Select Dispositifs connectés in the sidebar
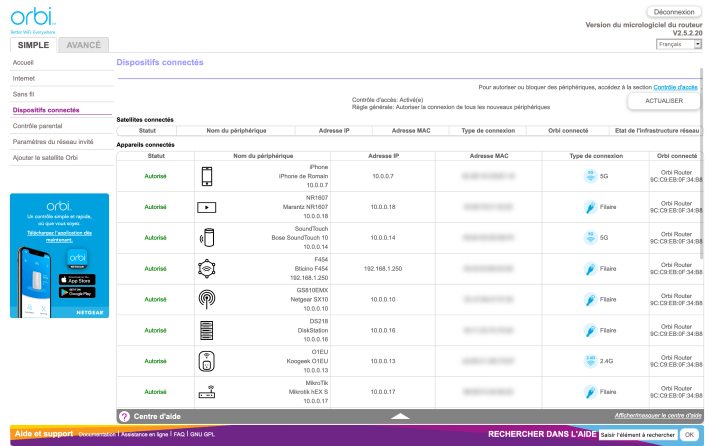Image resolution: width=714 pixels, height=446 pixels. click(x=46, y=110)
